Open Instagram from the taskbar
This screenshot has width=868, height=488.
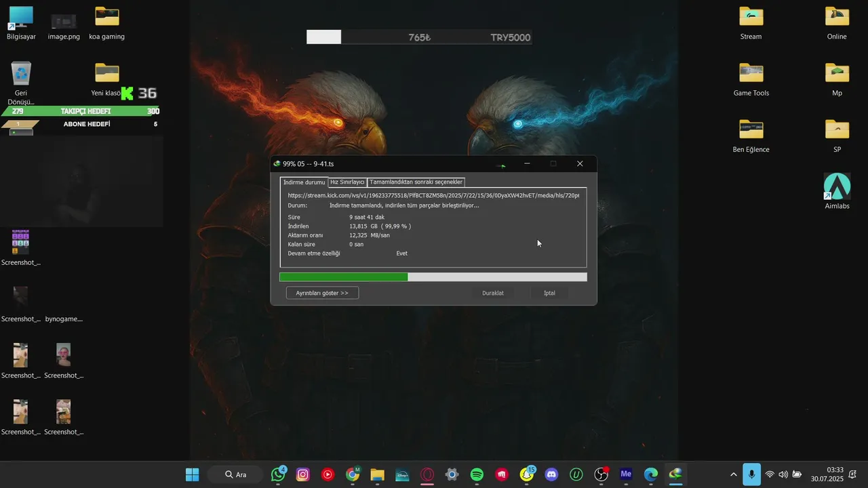(303, 474)
